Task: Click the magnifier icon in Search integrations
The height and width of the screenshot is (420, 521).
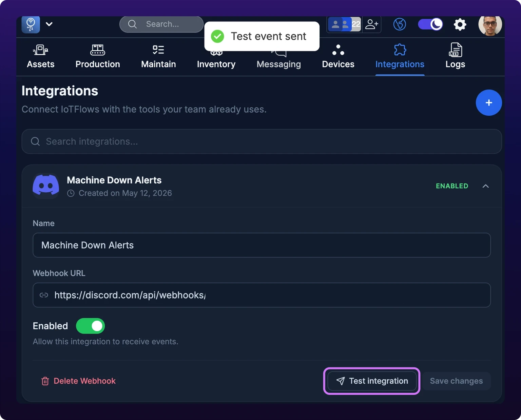Action: pyautogui.click(x=35, y=141)
